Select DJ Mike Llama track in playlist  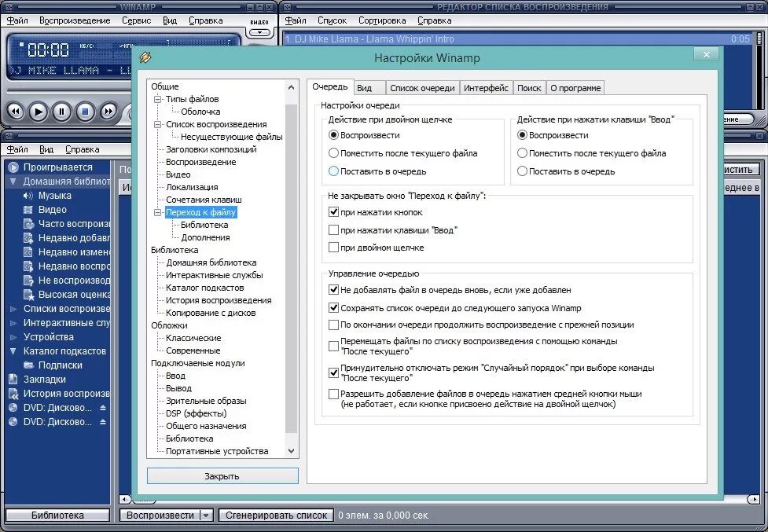(x=517, y=39)
